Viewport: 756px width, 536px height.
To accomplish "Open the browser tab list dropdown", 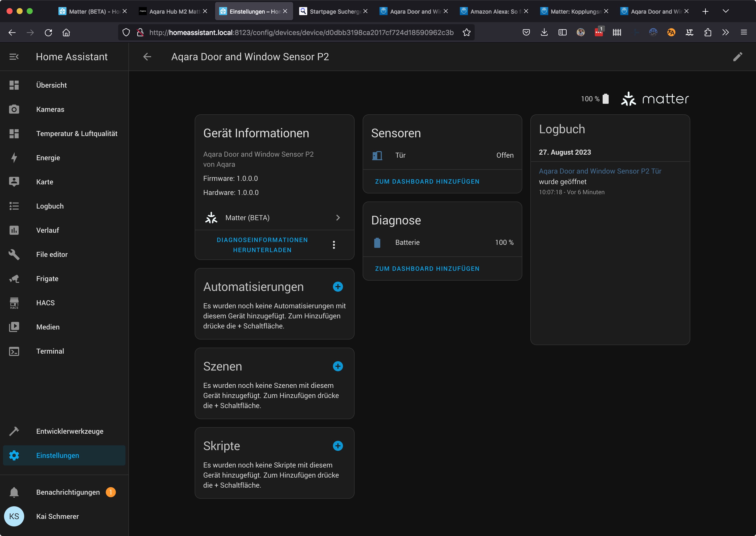I will point(725,11).
